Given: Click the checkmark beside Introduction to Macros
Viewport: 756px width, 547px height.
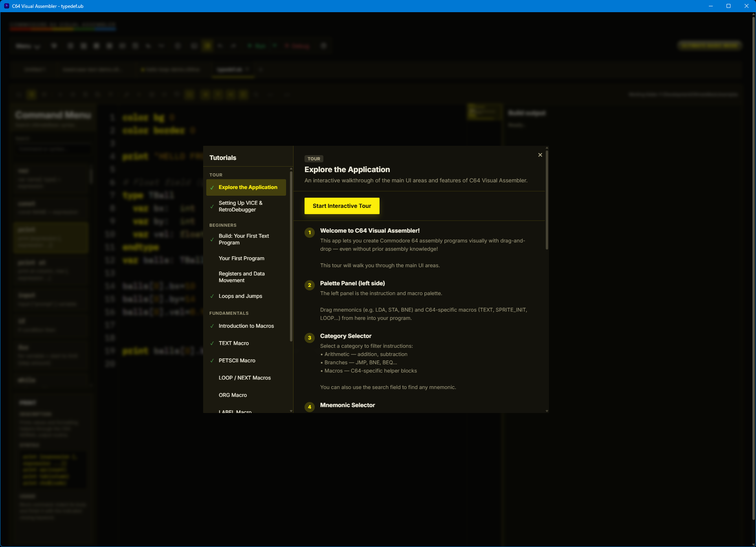Looking at the screenshot, I should [x=212, y=326].
